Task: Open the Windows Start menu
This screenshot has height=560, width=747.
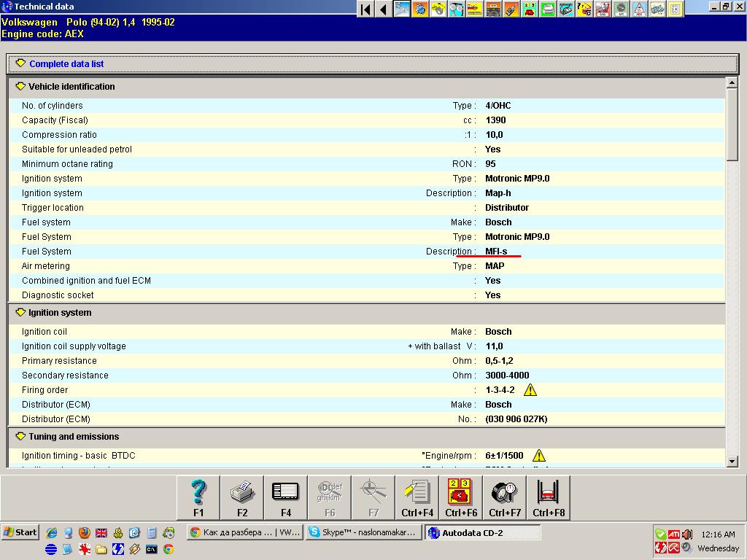Action: pyautogui.click(x=20, y=532)
